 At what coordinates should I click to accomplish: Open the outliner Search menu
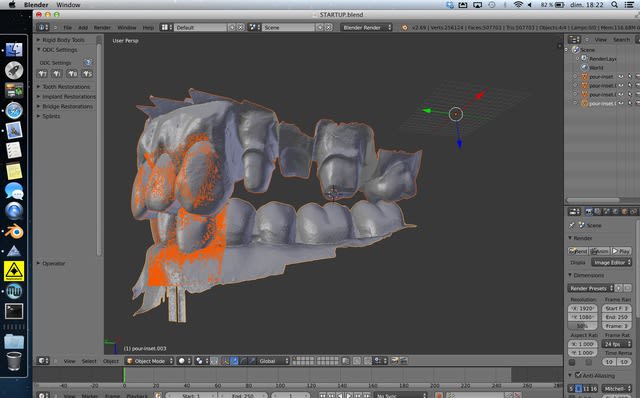(x=621, y=40)
